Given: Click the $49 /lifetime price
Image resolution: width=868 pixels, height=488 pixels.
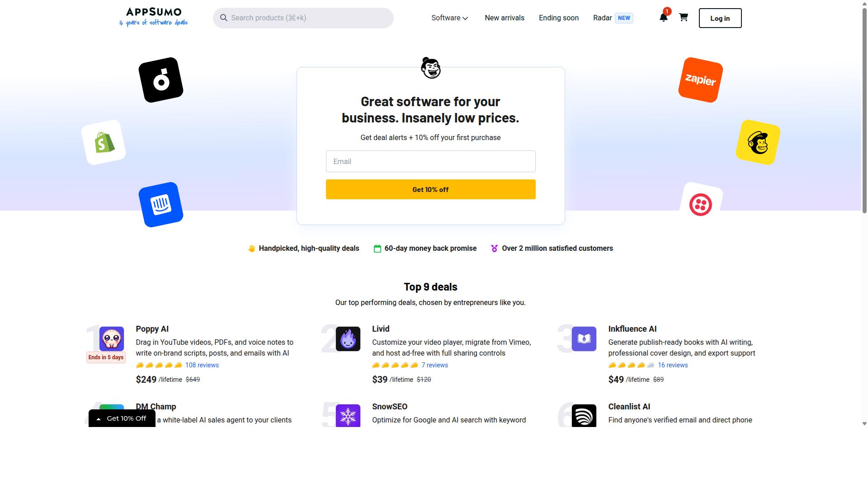Looking at the screenshot, I should [629, 380].
